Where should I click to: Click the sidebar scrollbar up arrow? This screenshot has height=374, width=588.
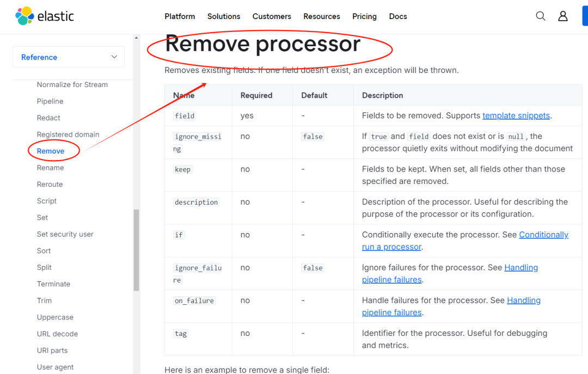point(136,38)
